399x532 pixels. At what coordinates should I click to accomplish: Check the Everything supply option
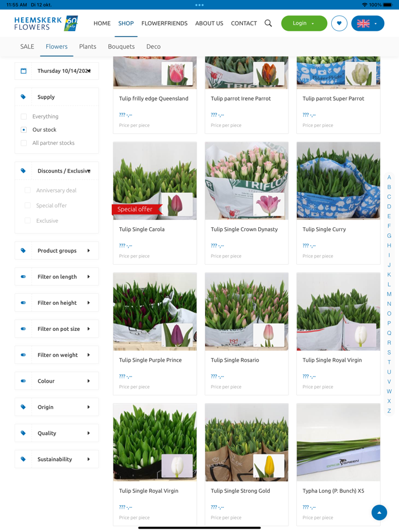tap(24, 117)
